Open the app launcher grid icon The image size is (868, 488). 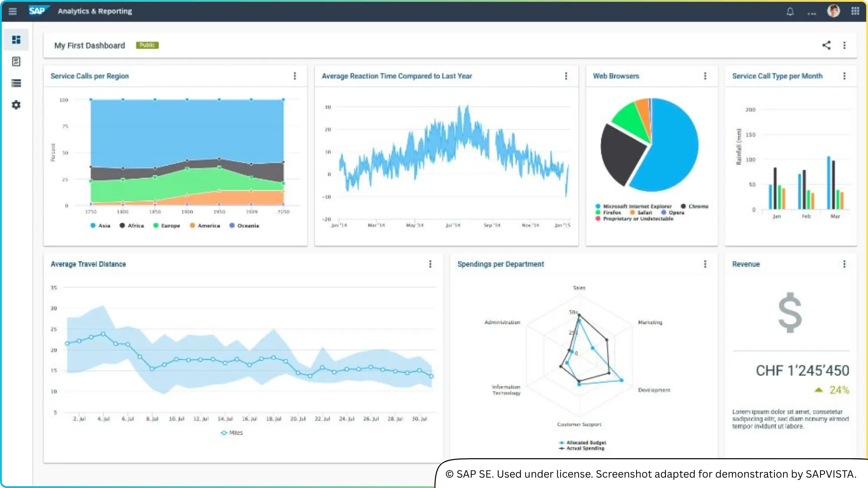[855, 11]
